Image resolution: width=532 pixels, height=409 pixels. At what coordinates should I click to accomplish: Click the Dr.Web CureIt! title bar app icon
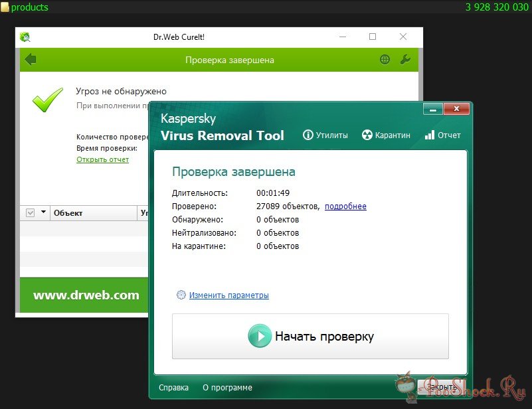[x=25, y=37]
